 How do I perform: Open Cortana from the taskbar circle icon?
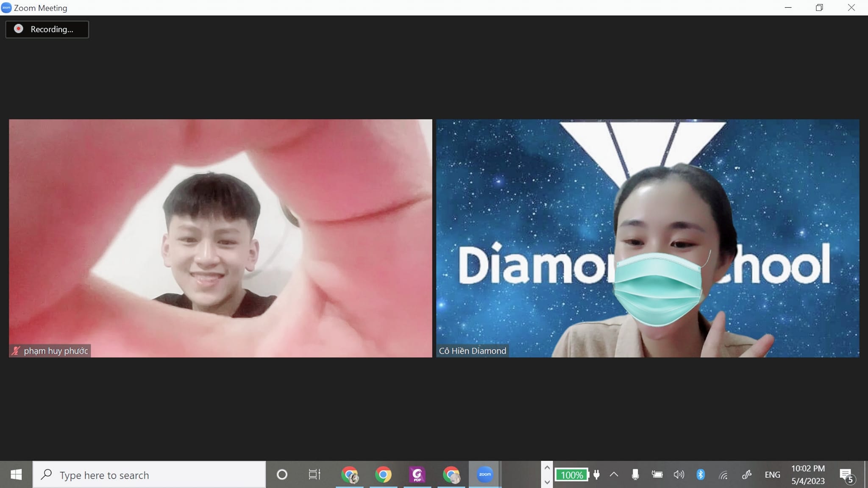(282, 474)
